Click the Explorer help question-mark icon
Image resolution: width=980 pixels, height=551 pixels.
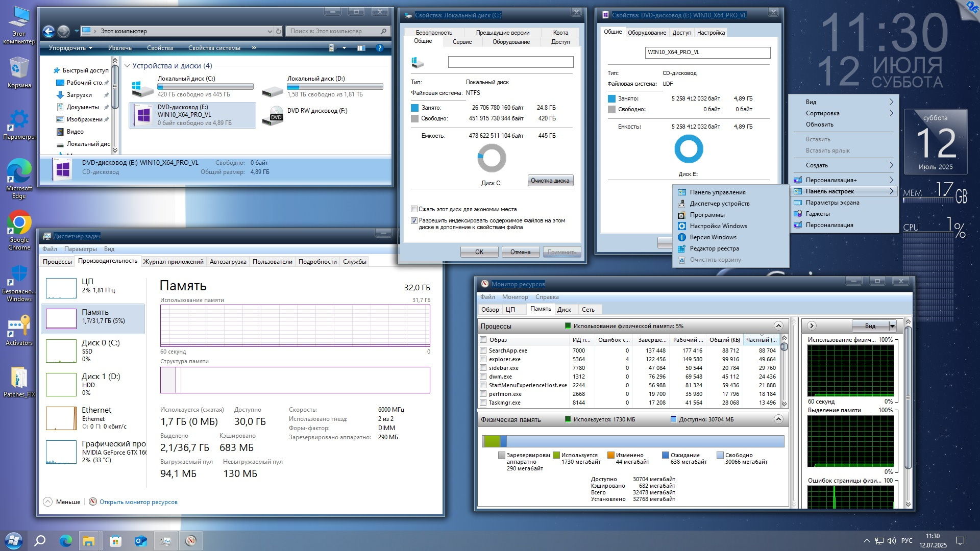tap(379, 48)
